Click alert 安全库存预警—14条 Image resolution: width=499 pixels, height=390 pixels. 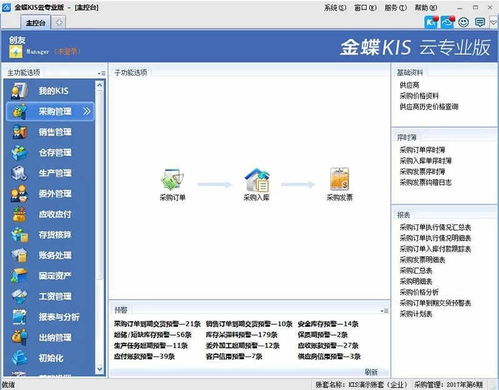tap(328, 324)
